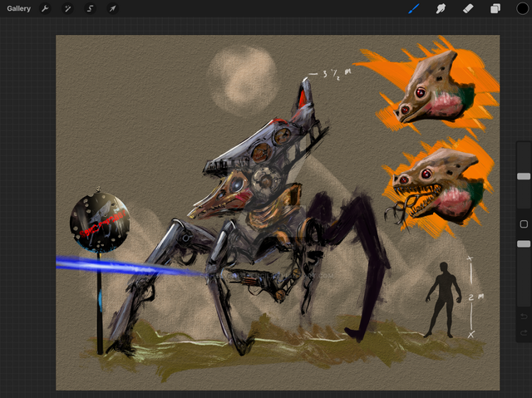Viewport: 532px width, 398px height.
Task: Tap the square modify button in sidebar
Action: tap(523, 224)
